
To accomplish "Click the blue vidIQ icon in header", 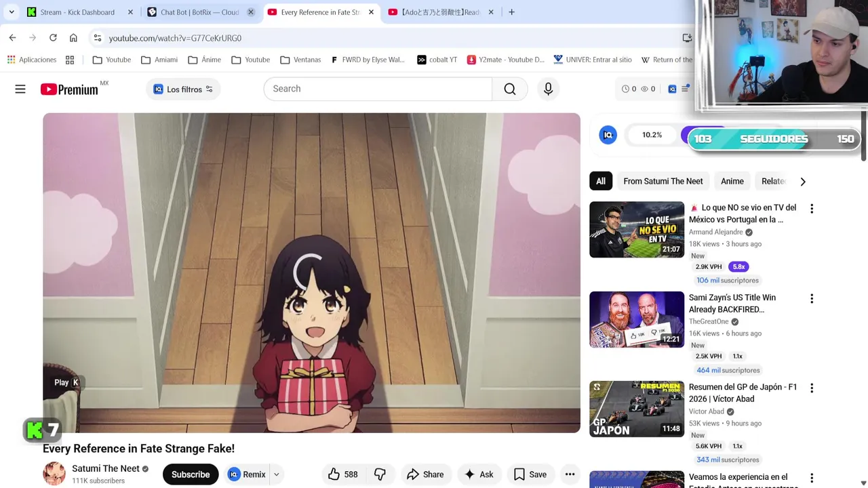I will [x=672, y=89].
